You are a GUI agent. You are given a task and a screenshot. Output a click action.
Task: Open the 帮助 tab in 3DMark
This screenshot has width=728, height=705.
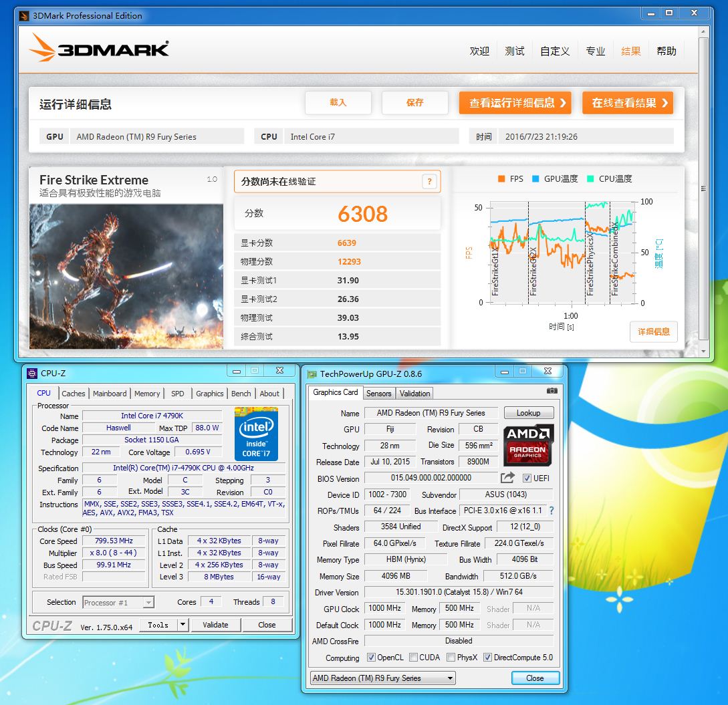[666, 51]
